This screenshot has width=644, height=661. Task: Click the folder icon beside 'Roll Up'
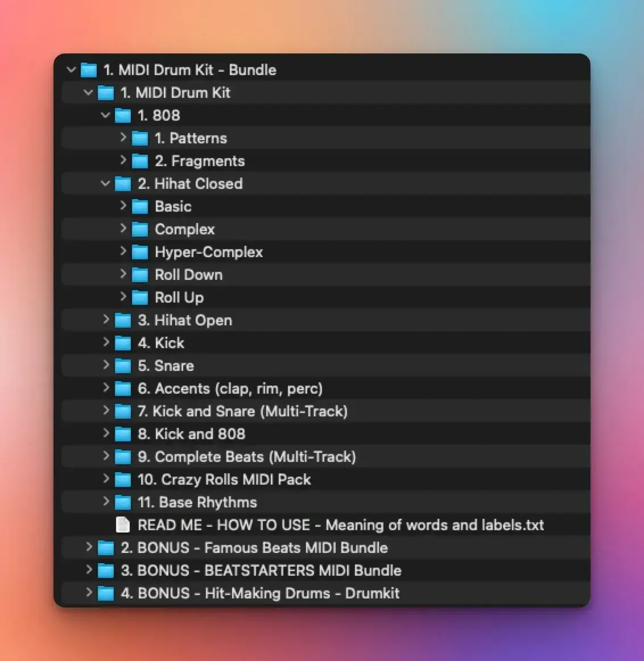pos(140,298)
